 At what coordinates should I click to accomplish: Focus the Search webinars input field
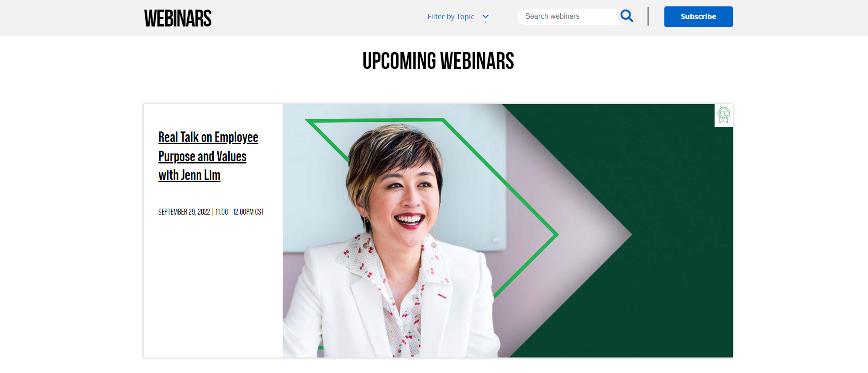click(568, 16)
